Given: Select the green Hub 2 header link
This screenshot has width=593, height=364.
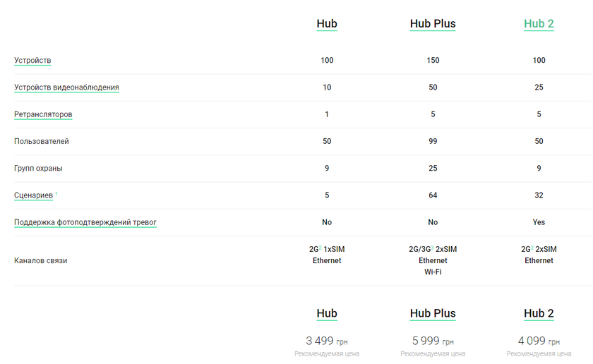Looking at the screenshot, I should coord(539,24).
